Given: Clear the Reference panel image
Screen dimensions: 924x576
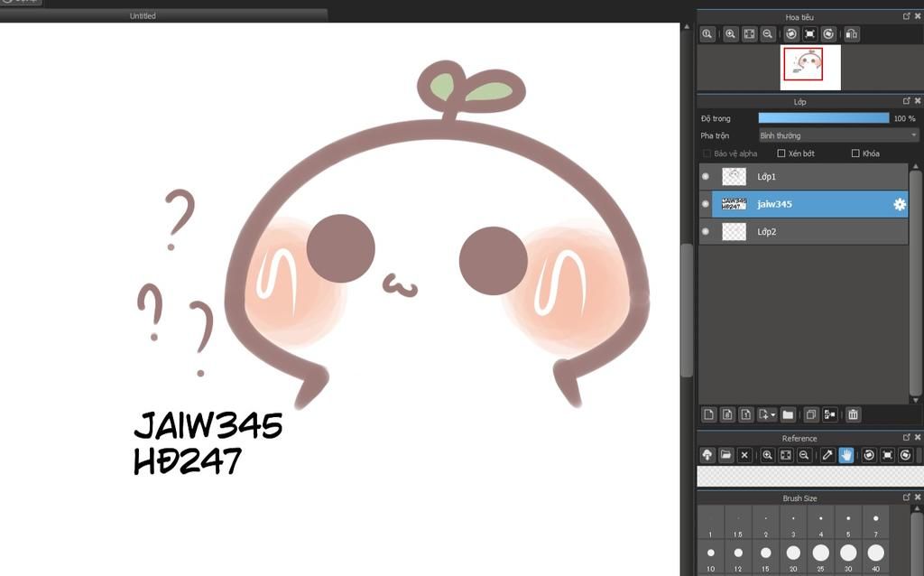Looking at the screenshot, I should tap(744, 455).
